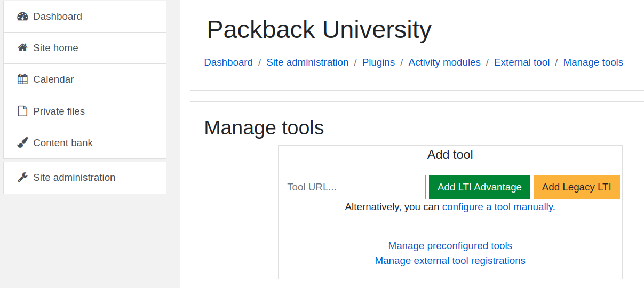644x288 pixels.
Task: Click the Add LTI Advantage button
Action: (480, 187)
